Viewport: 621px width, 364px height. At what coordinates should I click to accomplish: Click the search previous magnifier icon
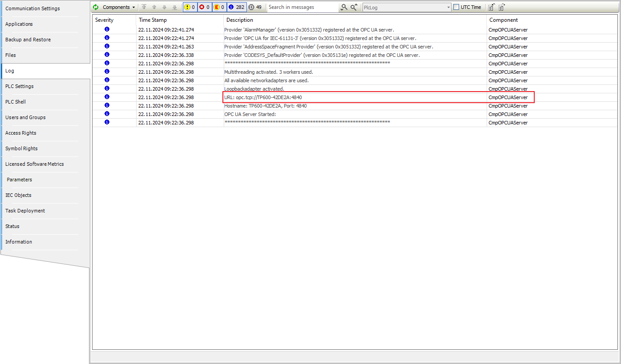coord(354,7)
